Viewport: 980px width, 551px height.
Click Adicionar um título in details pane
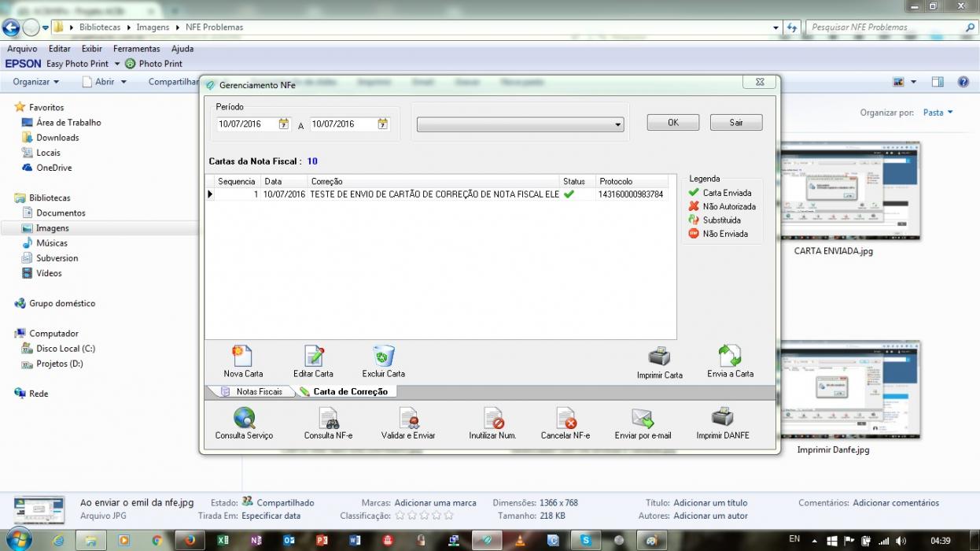tap(710, 503)
